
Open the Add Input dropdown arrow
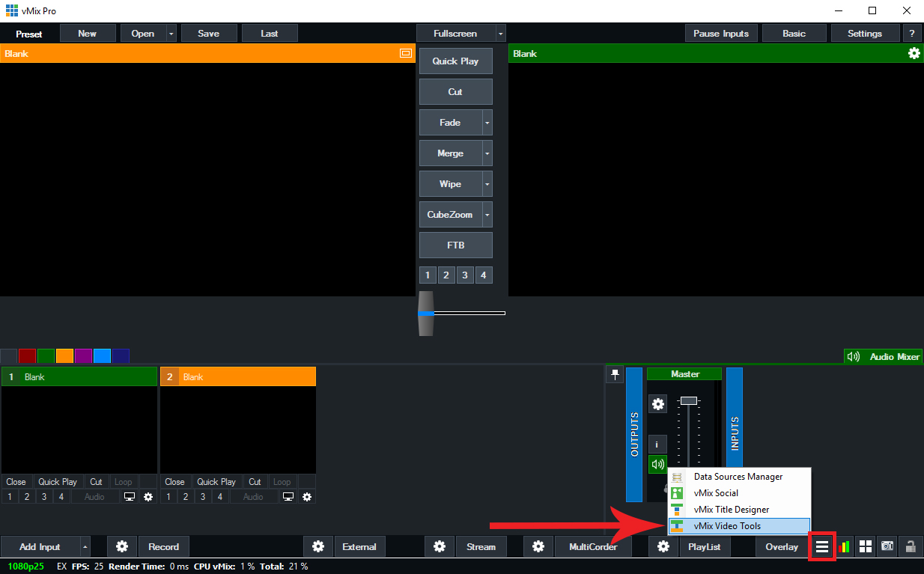tap(85, 547)
